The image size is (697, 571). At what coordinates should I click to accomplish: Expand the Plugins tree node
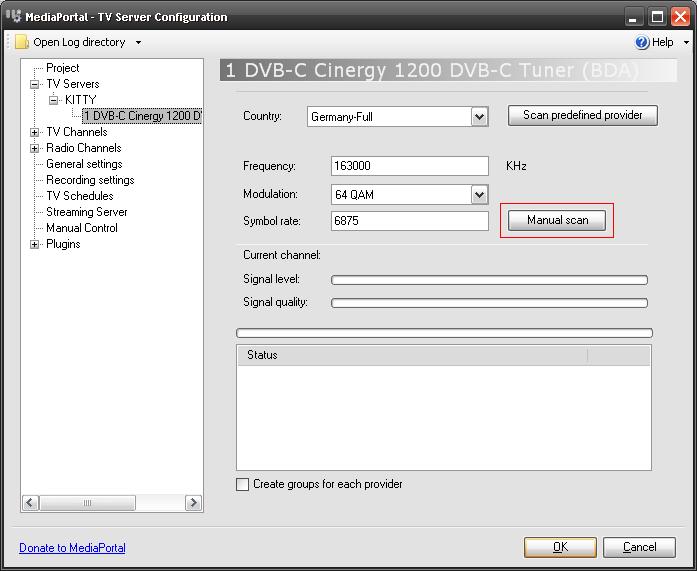click(35, 244)
